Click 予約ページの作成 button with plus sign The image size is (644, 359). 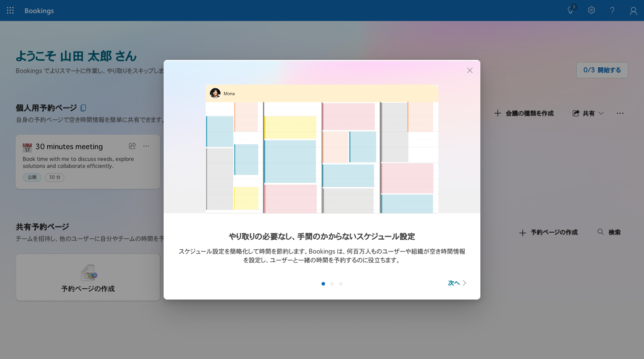[x=548, y=233]
